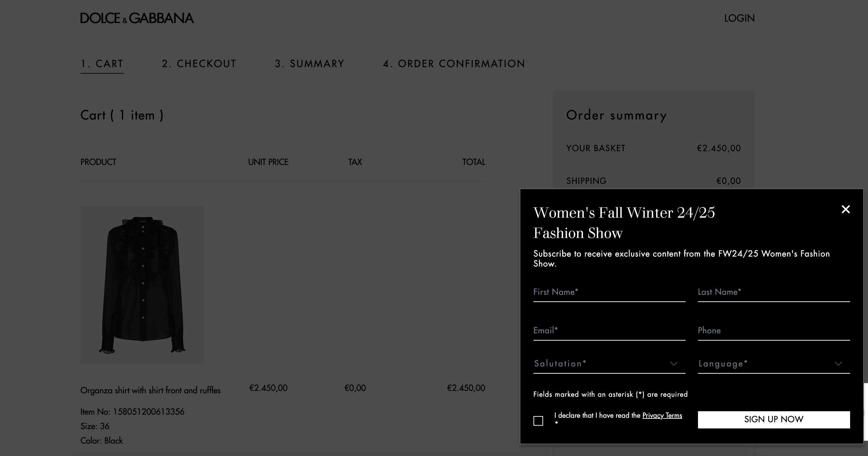Close the Fashion Show popup
Viewport: 868px width, 456px height.
[845, 209]
